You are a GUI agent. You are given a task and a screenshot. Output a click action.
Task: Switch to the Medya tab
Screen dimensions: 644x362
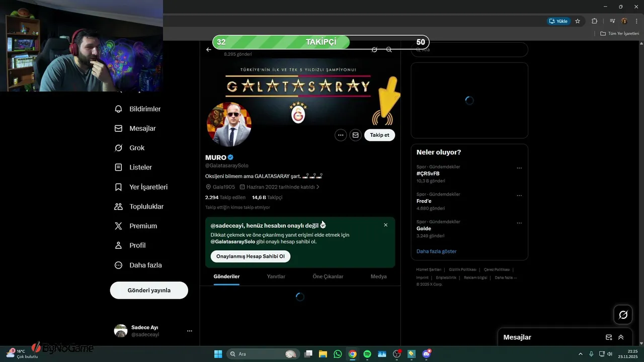point(379,277)
